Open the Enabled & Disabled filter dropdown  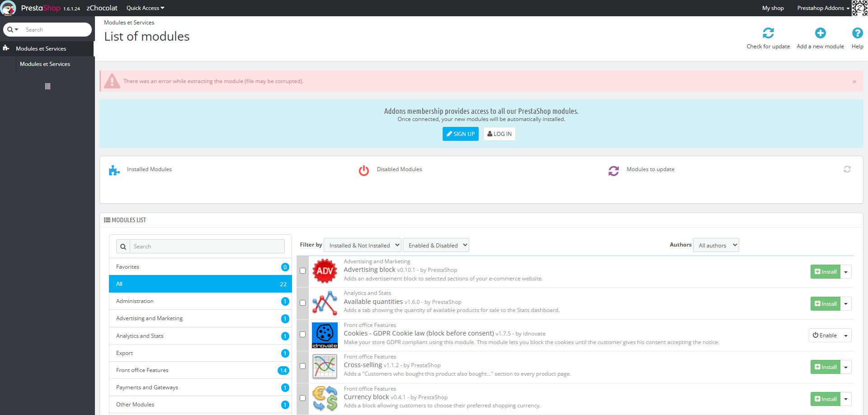436,245
